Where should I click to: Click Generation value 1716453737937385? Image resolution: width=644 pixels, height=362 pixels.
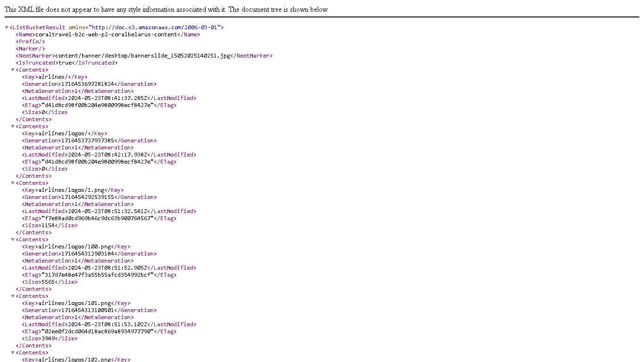(88, 140)
